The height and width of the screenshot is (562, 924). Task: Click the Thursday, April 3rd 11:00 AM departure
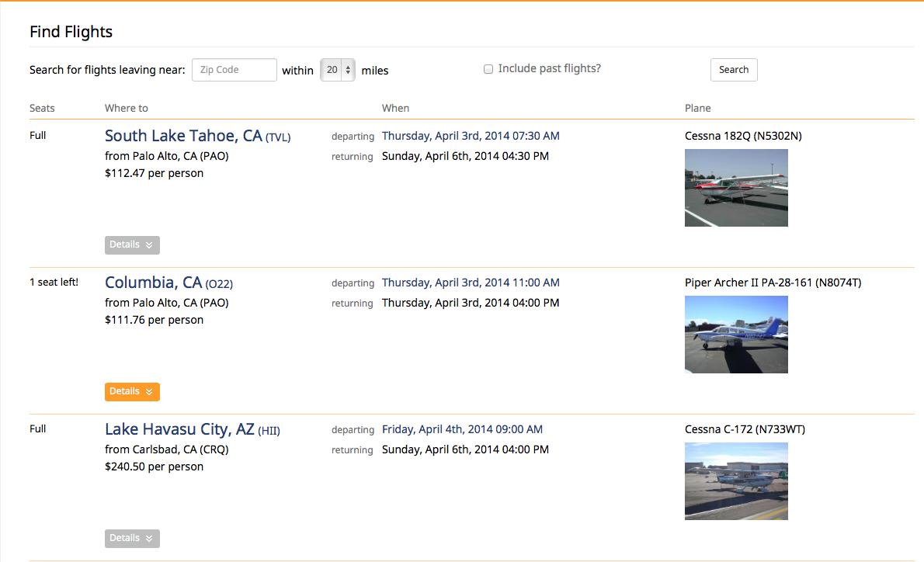click(x=471, y=283)
